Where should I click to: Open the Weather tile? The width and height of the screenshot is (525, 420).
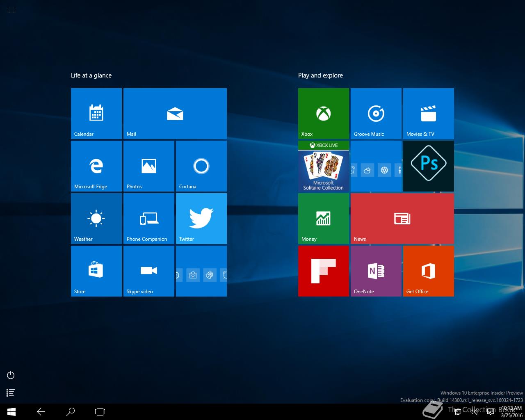pos(96,219)
